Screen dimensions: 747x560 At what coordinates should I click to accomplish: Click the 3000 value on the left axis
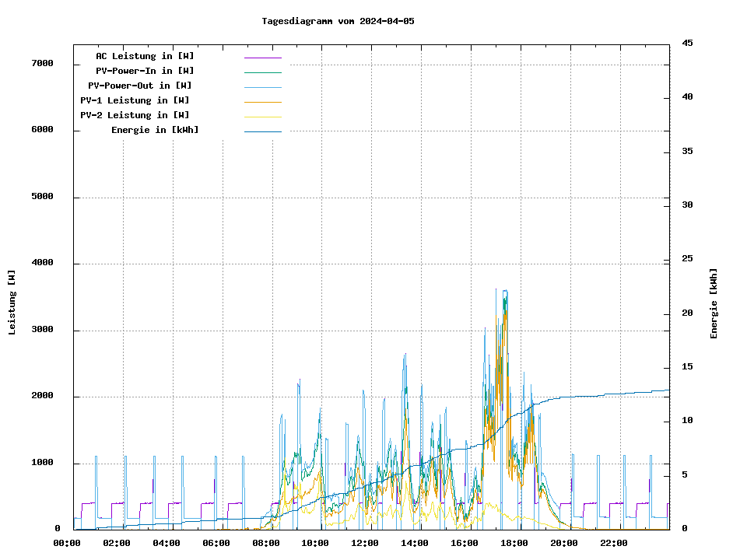coord(42,330)
